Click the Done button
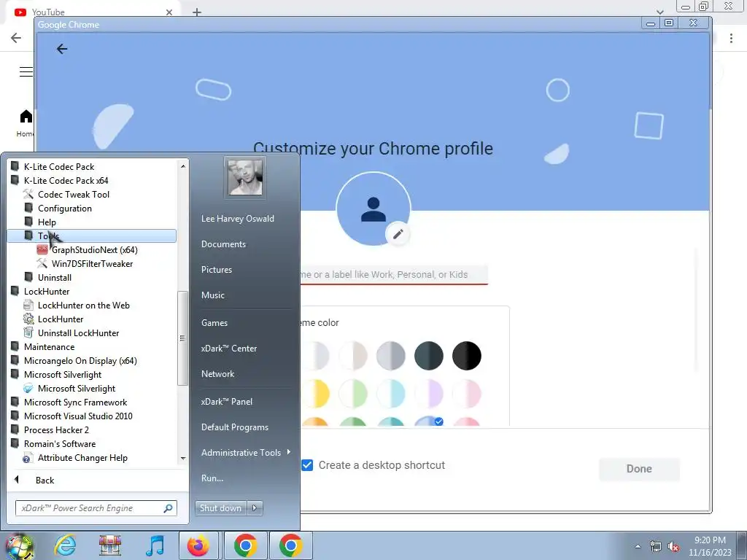Screen dimensions: 747x560 [639, 469]
